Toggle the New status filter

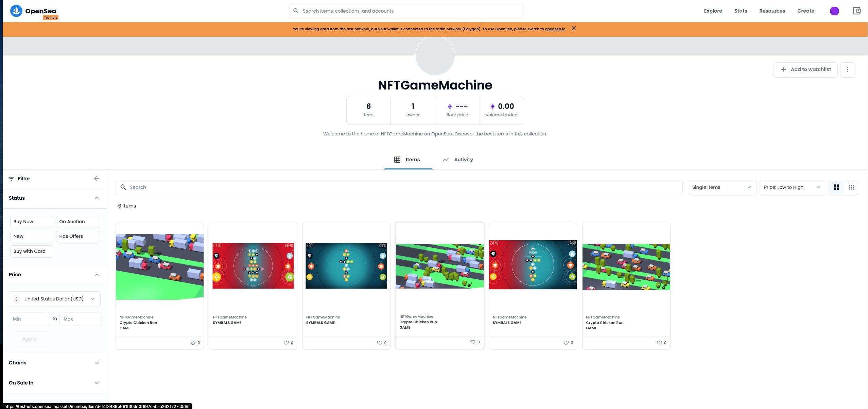tap(32, 236)
